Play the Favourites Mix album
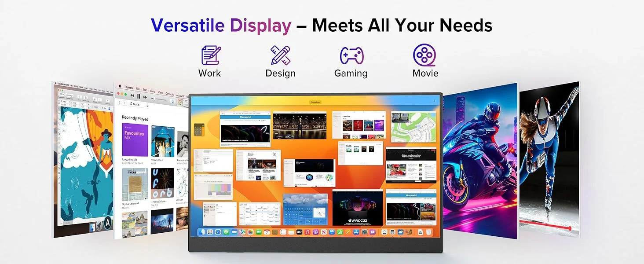Screen dimensions: 644x264 tap(135, 140)
